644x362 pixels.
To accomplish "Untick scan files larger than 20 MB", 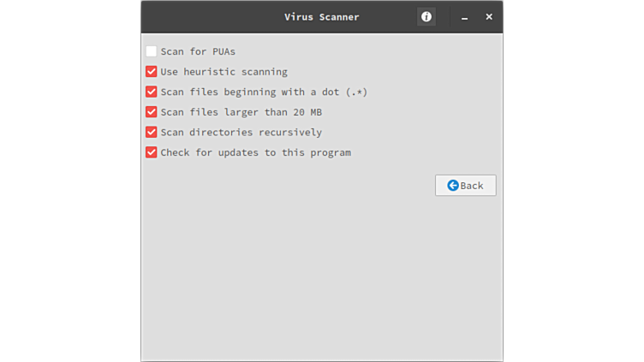I will (x=152, y=112).
